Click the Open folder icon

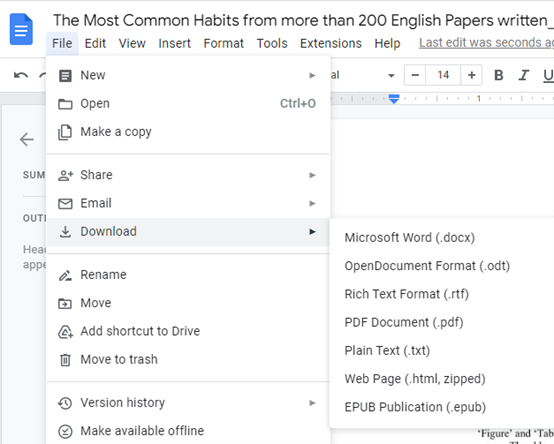pos(65,104)
